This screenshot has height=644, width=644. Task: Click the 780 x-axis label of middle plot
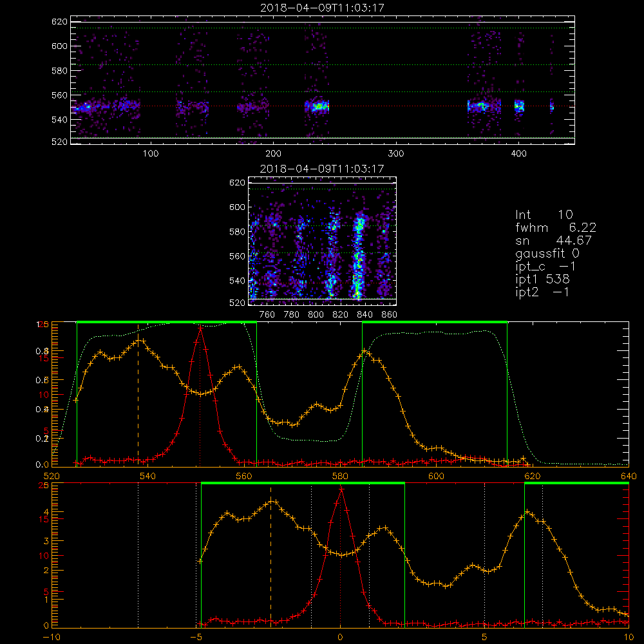(x=292, y=315)
